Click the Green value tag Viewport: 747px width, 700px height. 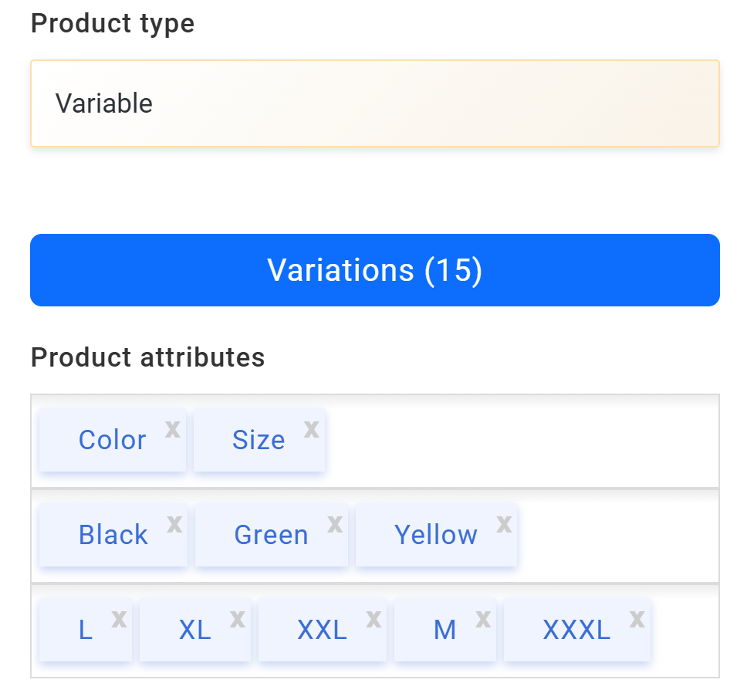point(271,536)
